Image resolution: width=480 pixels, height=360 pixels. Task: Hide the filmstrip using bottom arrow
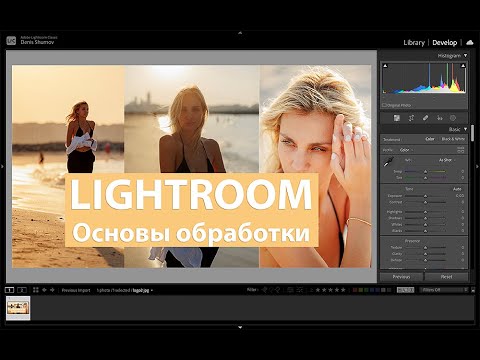coord(240,327)
